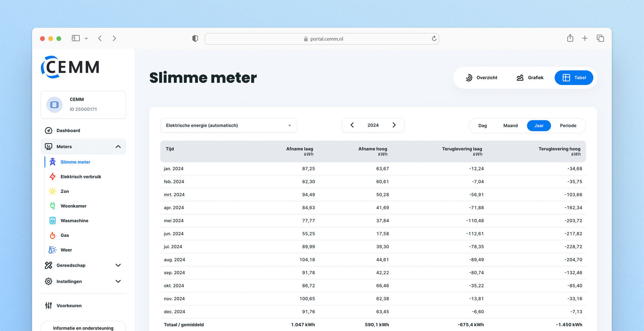The image size is (644, 331).
Task: Click the Dashboard gauge icon
Action: pos(49,131)
